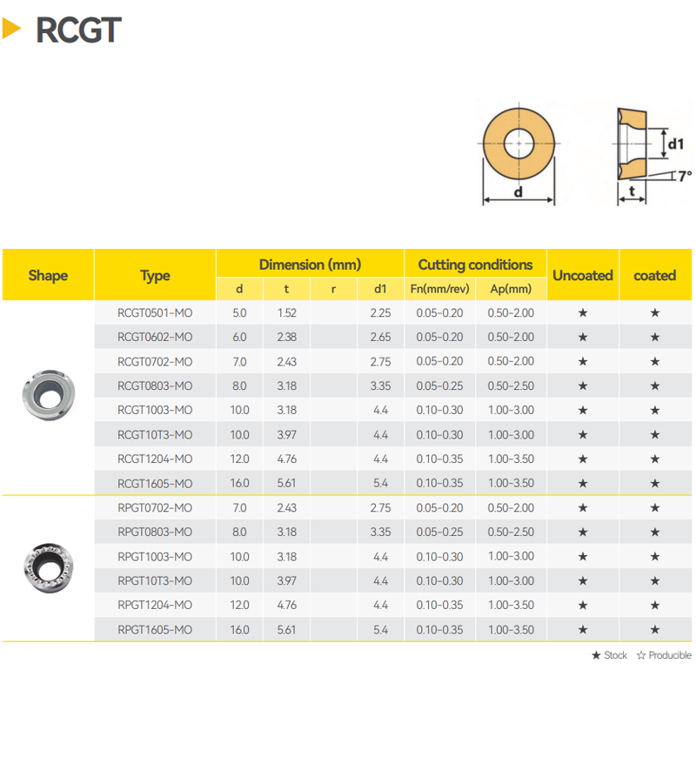Click the coated star for RPGT1605-MO

655,629
